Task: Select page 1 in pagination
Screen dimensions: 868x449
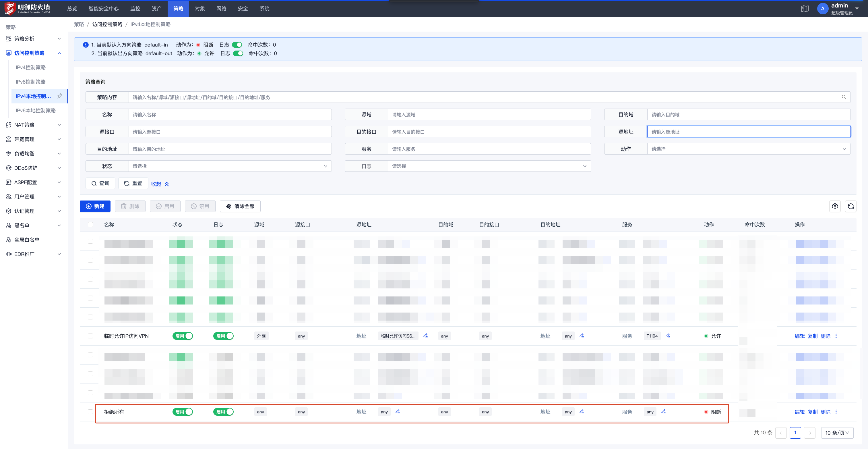Action: pyautogui.click(x=795, y=433)
